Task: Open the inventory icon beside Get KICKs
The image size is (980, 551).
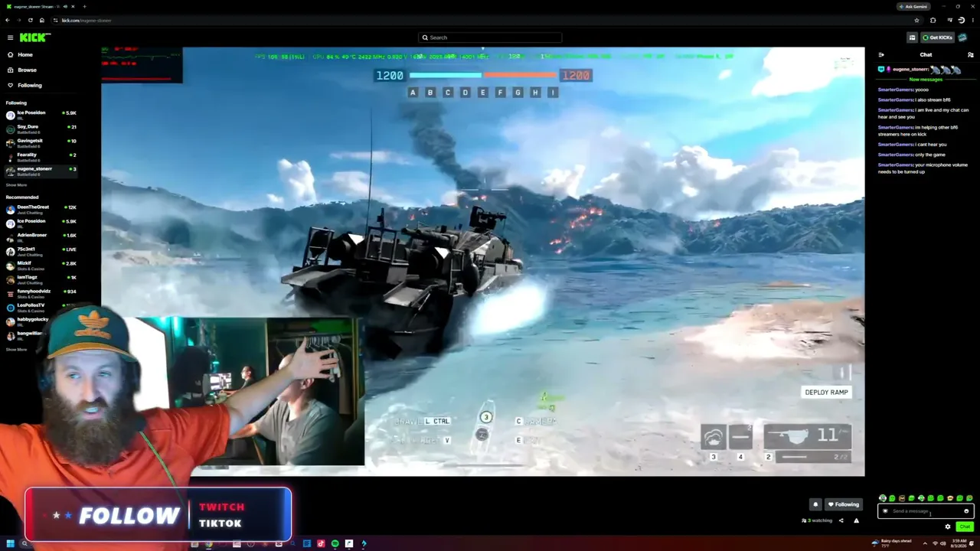Action: [x=912, y=37]
